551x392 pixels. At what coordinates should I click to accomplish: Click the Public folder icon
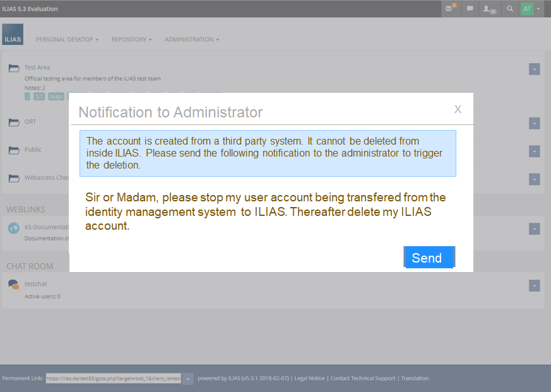click(14, 150)
